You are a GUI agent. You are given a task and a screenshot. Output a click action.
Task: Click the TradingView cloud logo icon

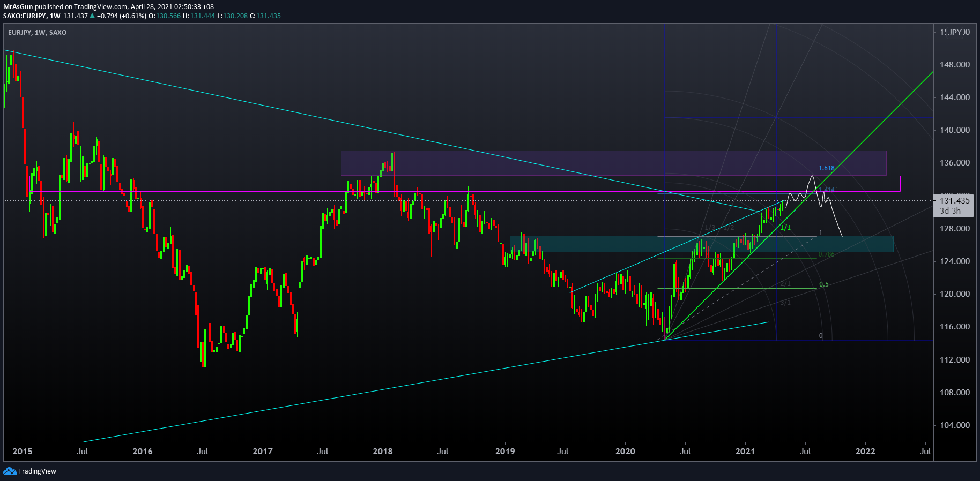10,471
